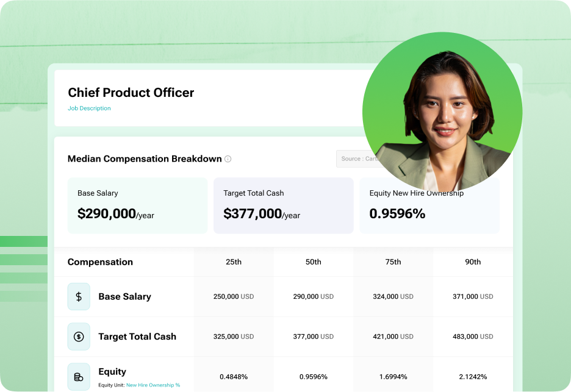571x392 pixels.
Task: Click the Target Total Cash $377,000/year card
Action: (x=283, y=205)
